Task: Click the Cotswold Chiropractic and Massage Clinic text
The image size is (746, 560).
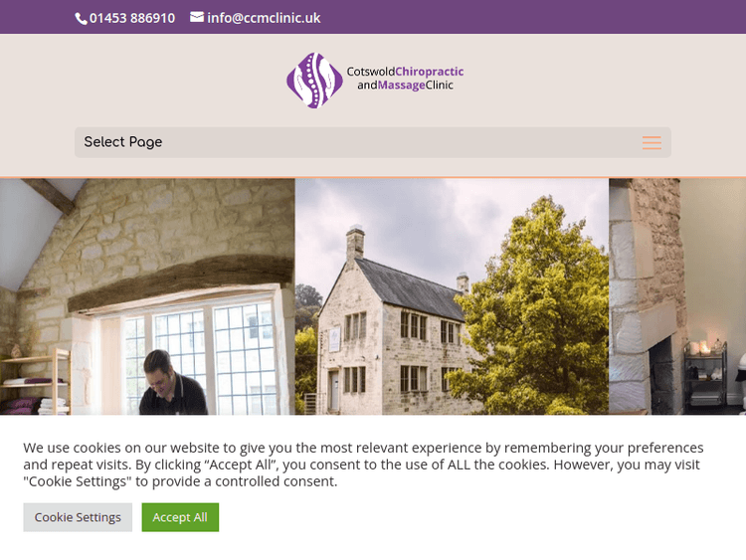Action: pyautogui.click(x=405, y=78)
